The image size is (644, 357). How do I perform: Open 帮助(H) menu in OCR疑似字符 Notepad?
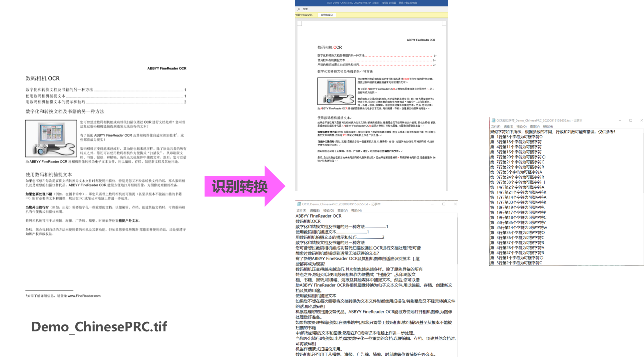tap(548, 126)
